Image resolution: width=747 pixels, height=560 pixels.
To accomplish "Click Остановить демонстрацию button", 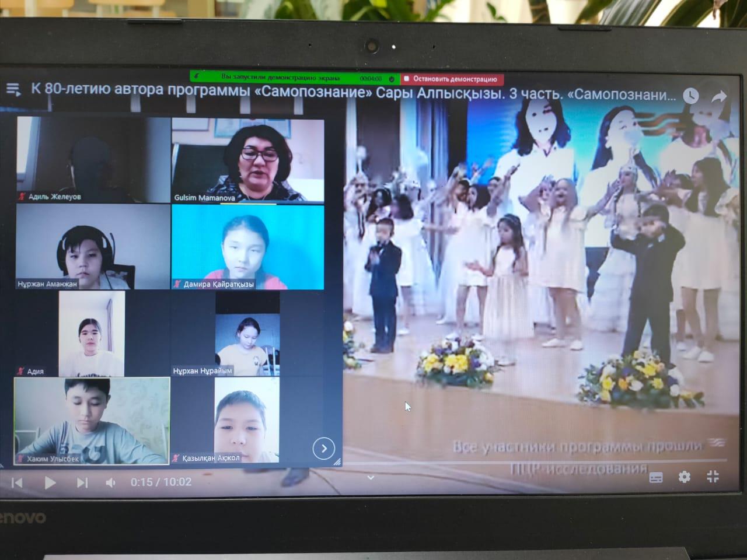I will (452, 79).
